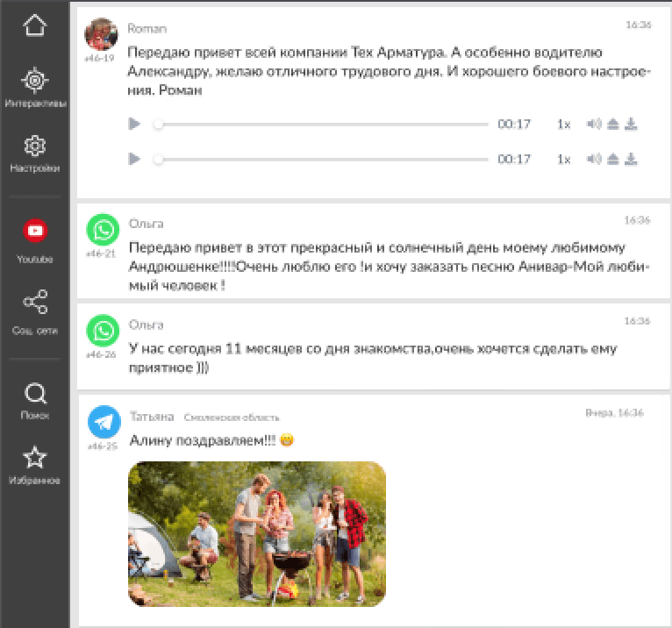Click Roman's profile avatar

point(101,35)
